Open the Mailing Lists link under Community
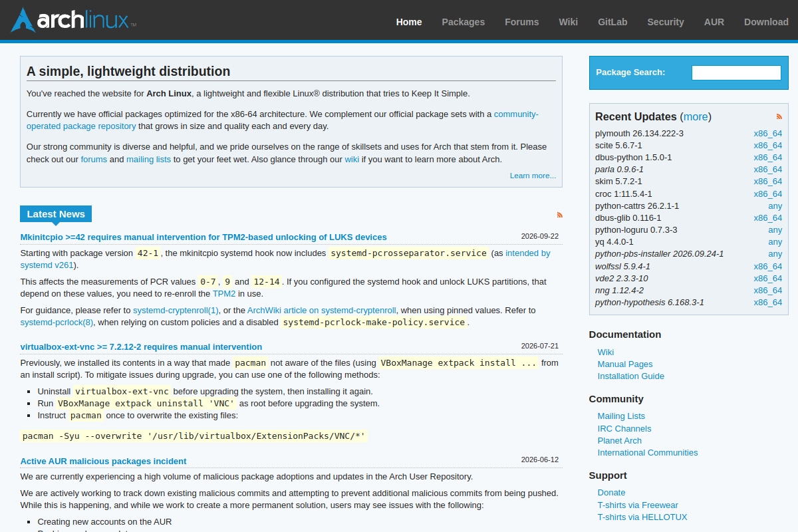Viewport: 798px width, 532px height. 621,416
